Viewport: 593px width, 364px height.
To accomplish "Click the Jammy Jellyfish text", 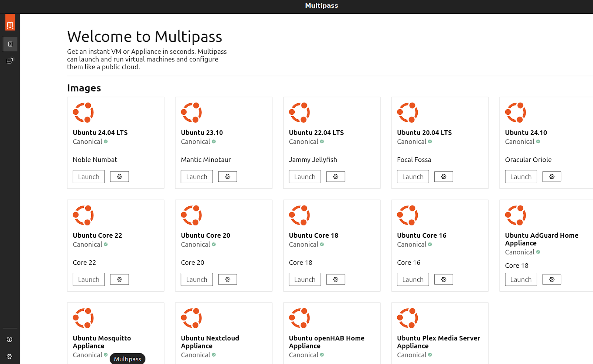I will point(313,160).
